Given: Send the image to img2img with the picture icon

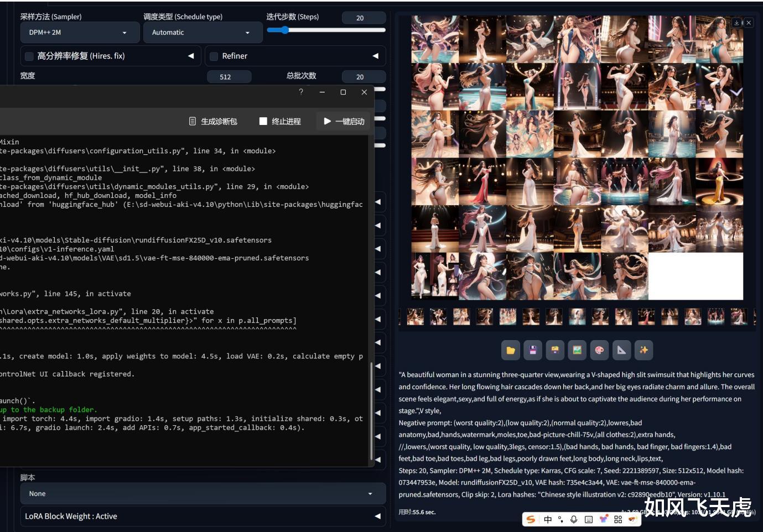Looking at the screenshot, I should click(577, 350).
